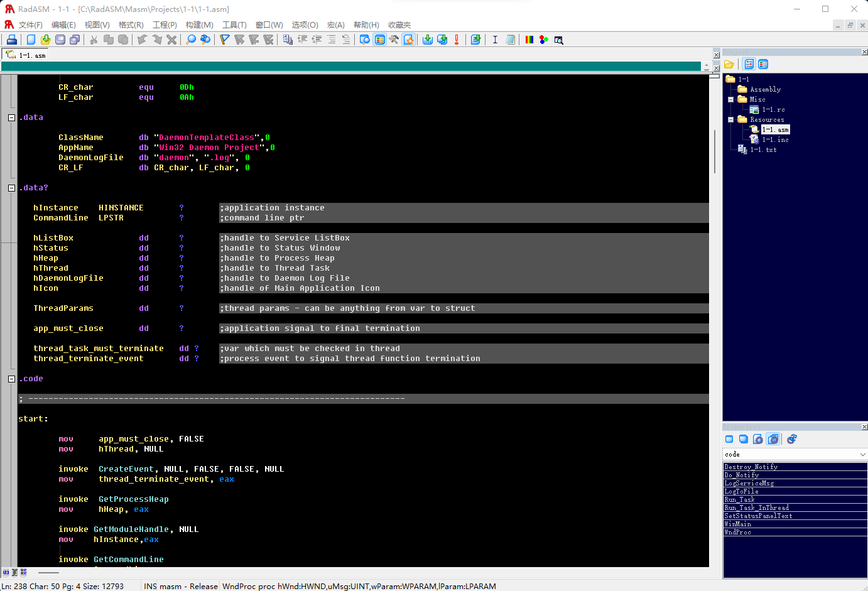
Task: Click the red-green-blue circles color icon
Action: pyautogui.click(x=544, y=40)
